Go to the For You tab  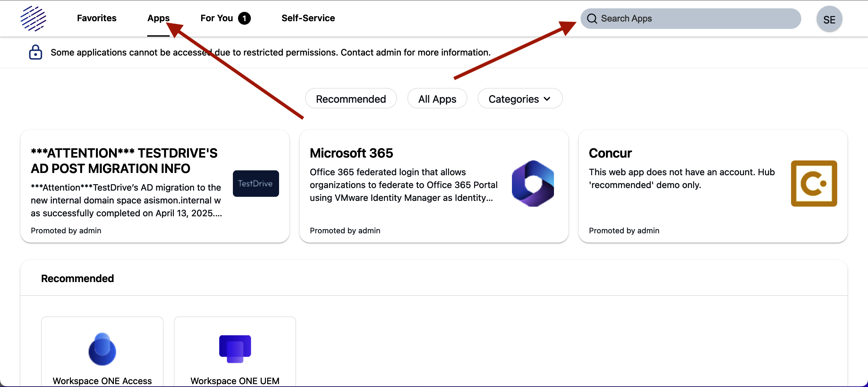coord(216,18)
